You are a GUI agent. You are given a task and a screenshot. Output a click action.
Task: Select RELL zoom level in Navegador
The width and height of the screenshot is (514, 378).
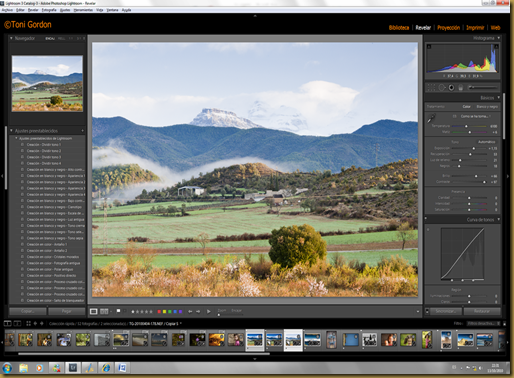click(62, 39)
